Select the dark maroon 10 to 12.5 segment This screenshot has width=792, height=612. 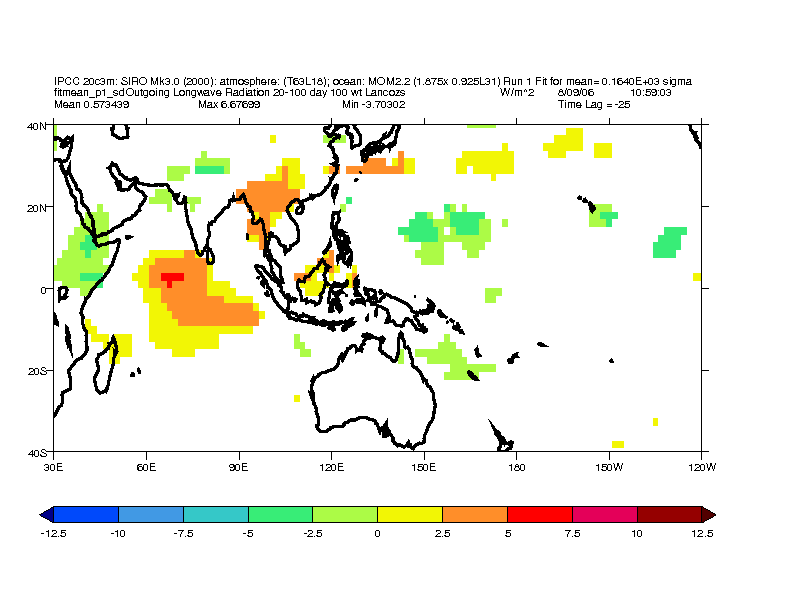click(669, 514)
